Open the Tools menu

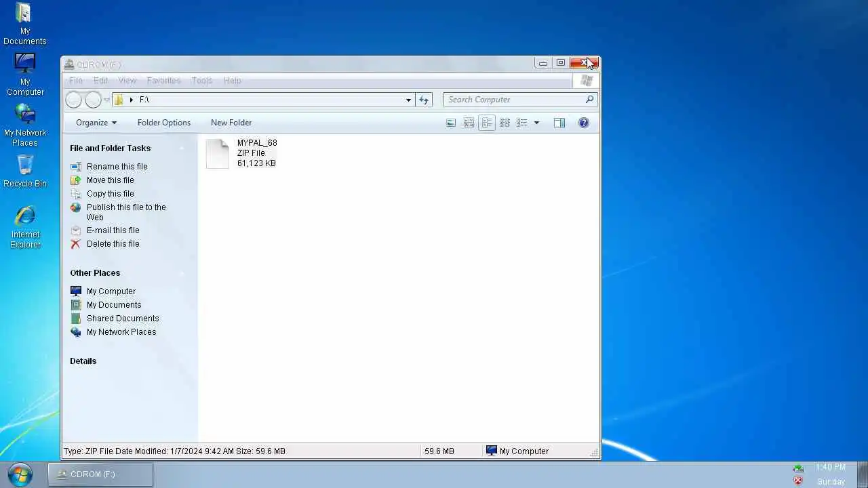coord(202,81)
